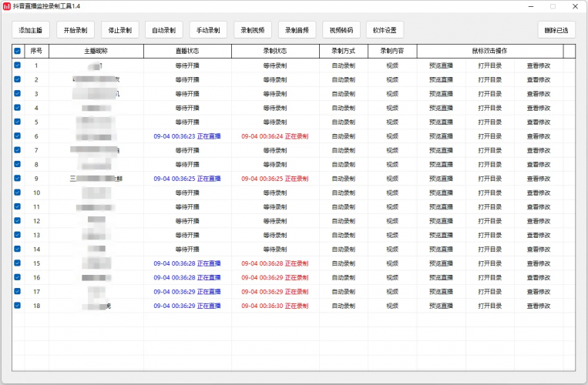Click 打开目录 in row 6
The image size is (588, 385).
(490, 136)
